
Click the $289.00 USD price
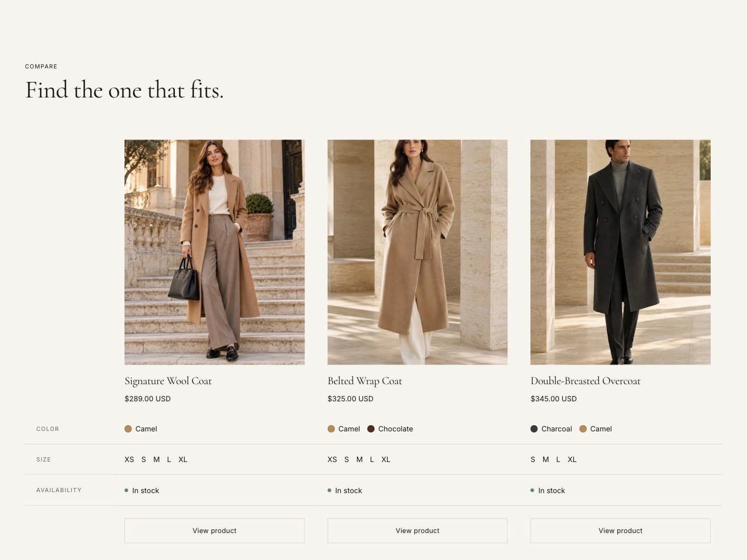coord(147,399)
